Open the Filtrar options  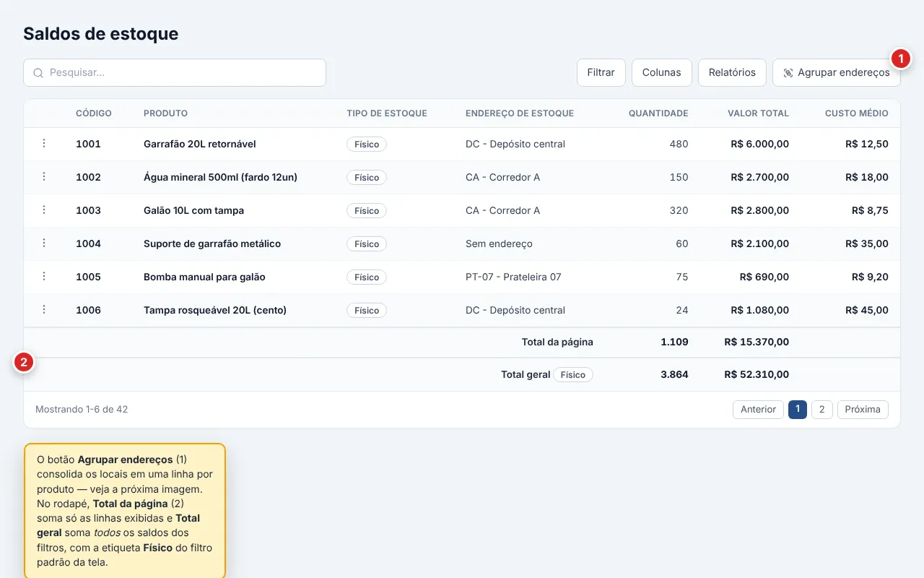pyautogui.click(x=601, y=73)
